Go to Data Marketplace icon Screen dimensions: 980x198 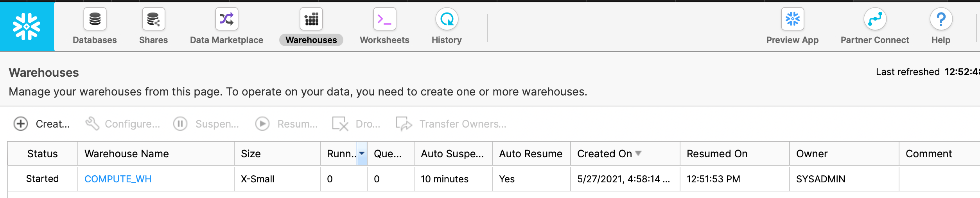click(226, 19)
